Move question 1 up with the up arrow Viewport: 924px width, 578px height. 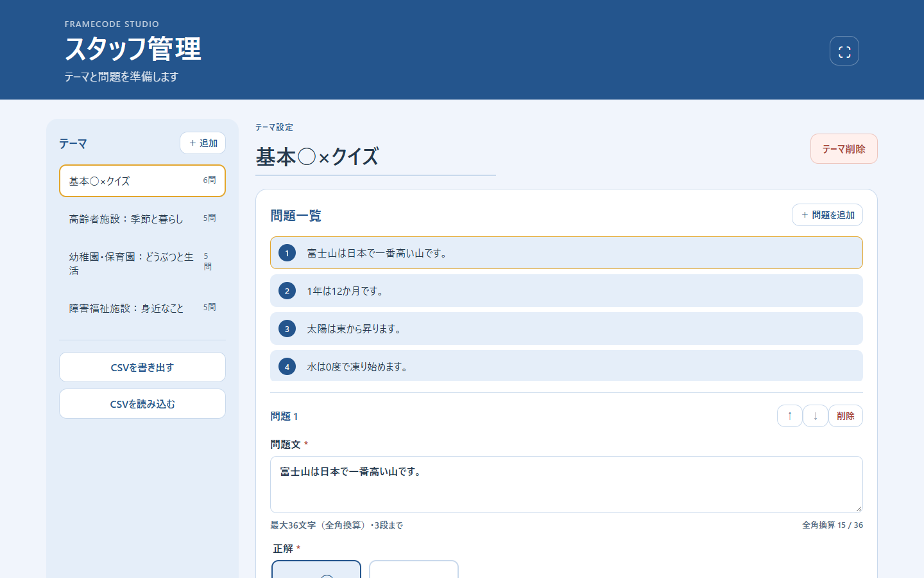click(x=790, y=416)
